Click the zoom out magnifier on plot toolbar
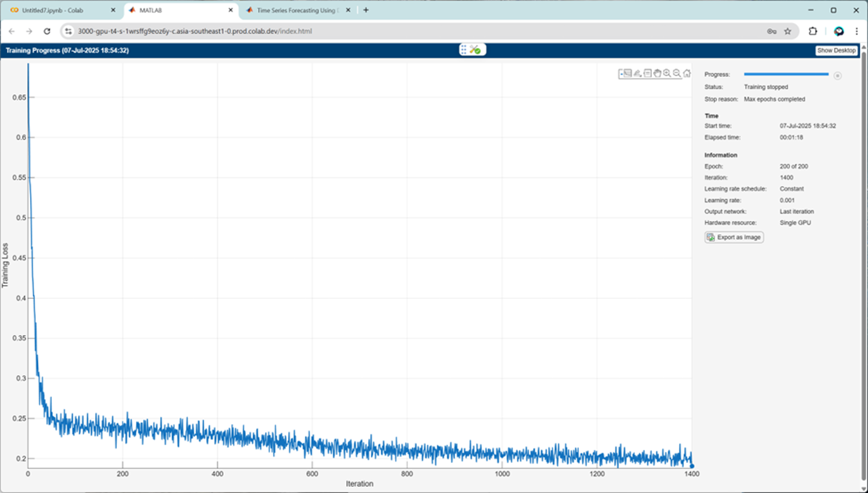 pyautogui.click(x=677, y=74)
